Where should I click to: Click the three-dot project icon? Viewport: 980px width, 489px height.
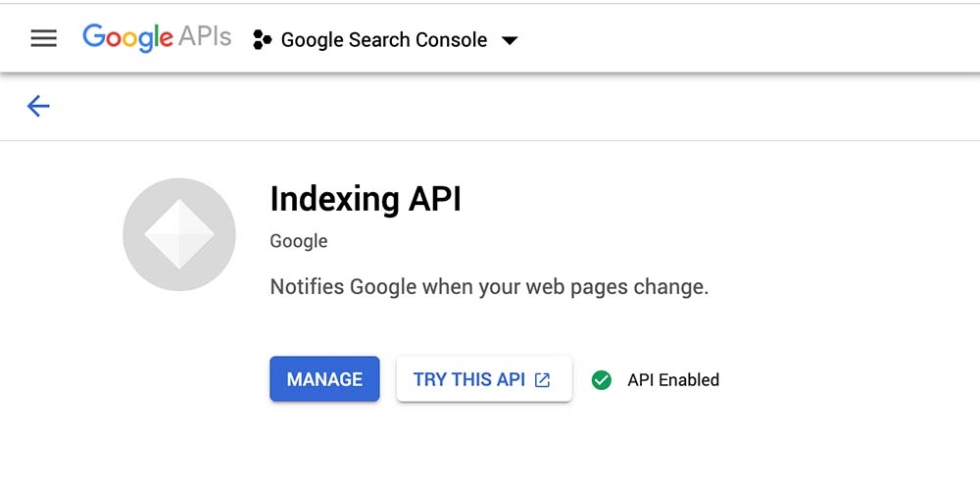pyautogui.click(x=262, y=40)
